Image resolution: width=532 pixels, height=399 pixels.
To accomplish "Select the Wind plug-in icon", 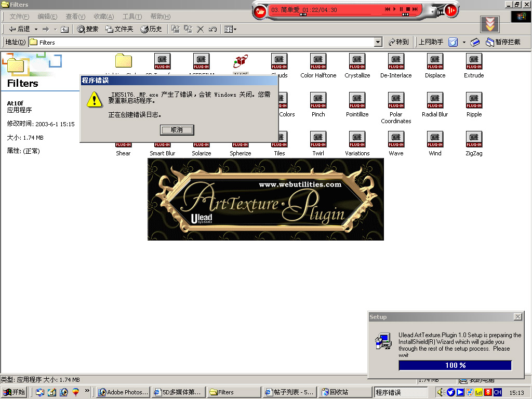I will coord(435,140).
